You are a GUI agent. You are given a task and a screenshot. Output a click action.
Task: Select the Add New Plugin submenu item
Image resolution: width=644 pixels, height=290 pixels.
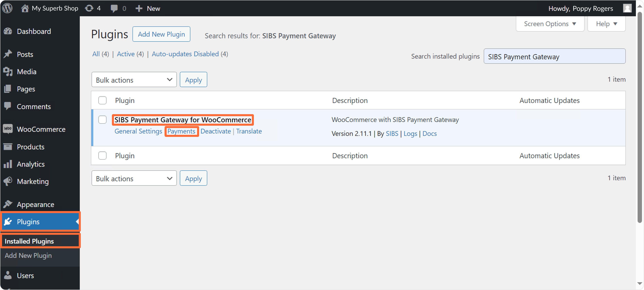point(28,255)
